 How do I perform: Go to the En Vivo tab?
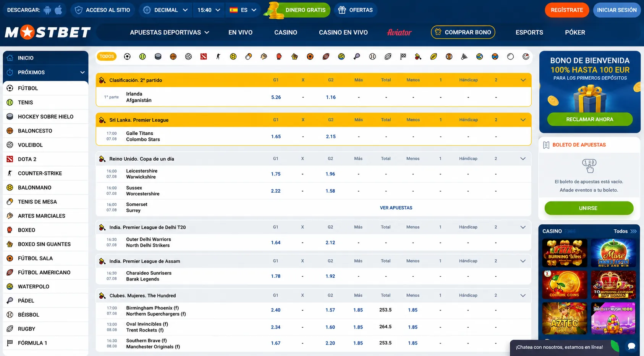point(240,32)
